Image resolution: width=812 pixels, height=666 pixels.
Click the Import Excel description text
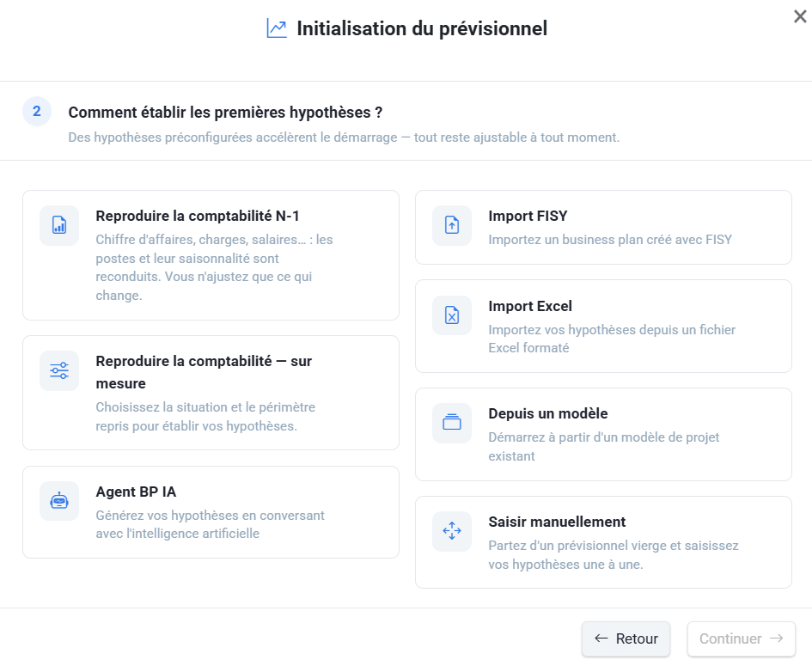tap(612, 339)
